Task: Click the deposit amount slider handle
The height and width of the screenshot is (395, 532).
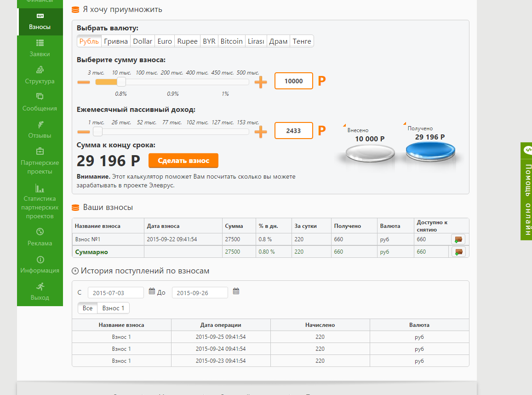Action: click(x=121, y=82)
